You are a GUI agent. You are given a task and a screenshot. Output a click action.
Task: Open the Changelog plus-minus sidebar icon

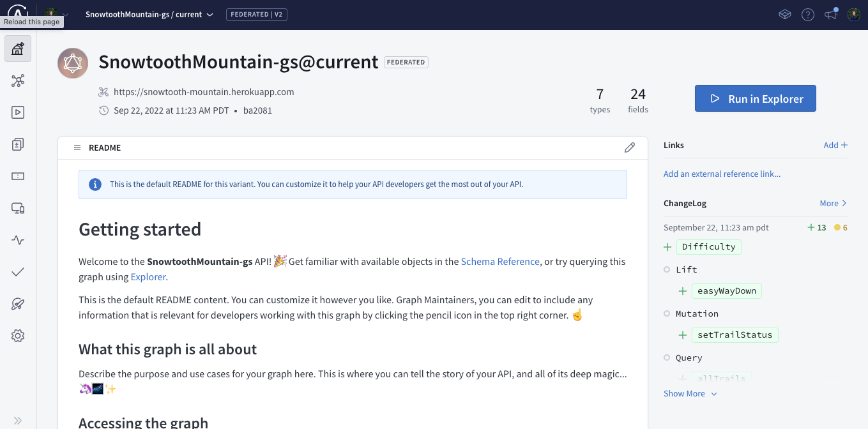pos(18,144)
